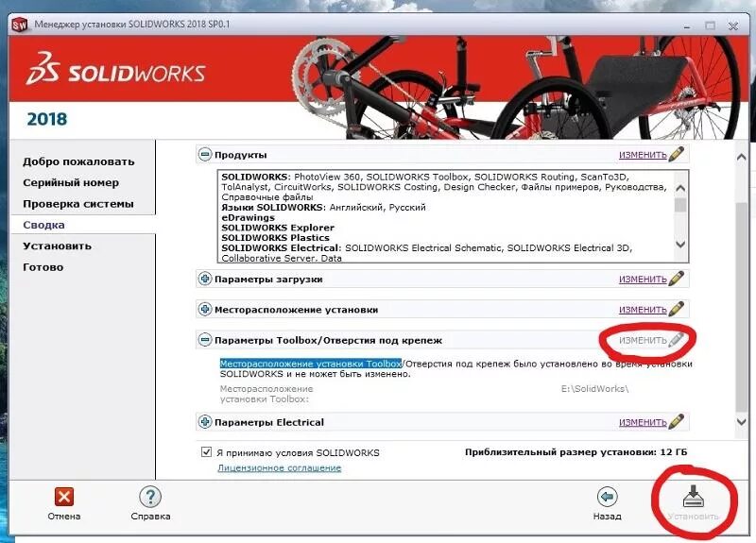Select Проверка системы step in sidebar
This screenshot has height=543, width=756.
[78, 204]
